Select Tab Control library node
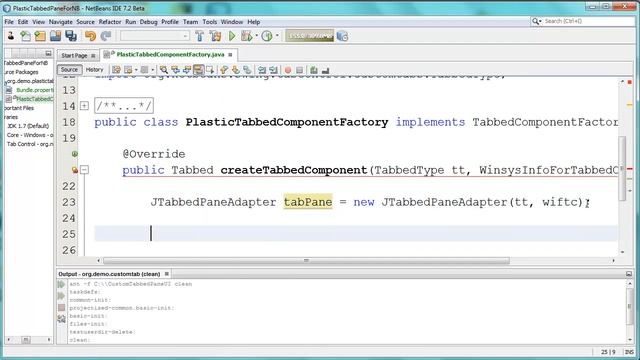 (29, 144)
